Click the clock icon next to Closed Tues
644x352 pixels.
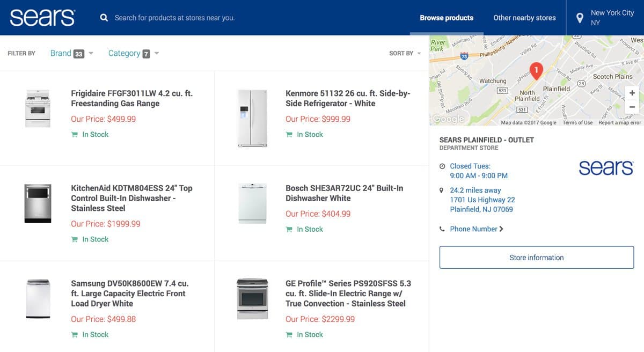tap(442, 166)
